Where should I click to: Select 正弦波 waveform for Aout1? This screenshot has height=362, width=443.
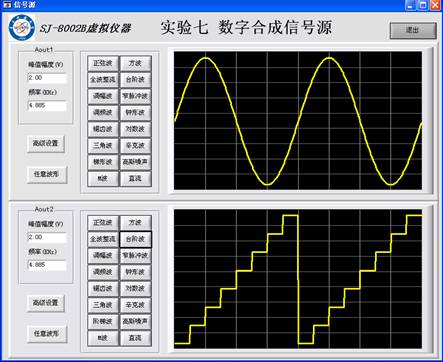point(103,63)
